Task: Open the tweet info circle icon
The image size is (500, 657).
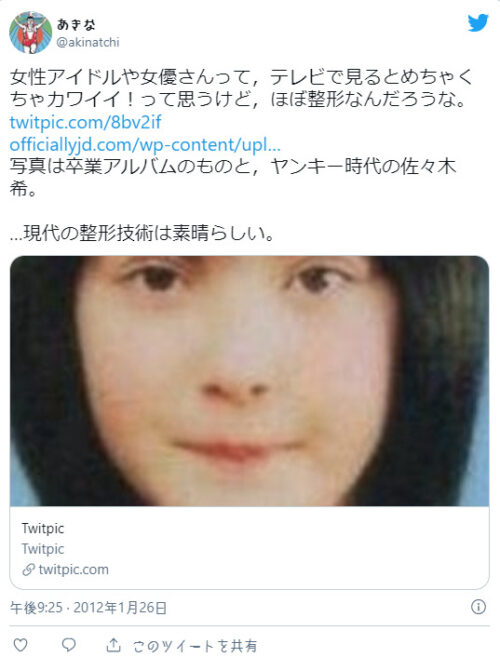Action: 478,606
